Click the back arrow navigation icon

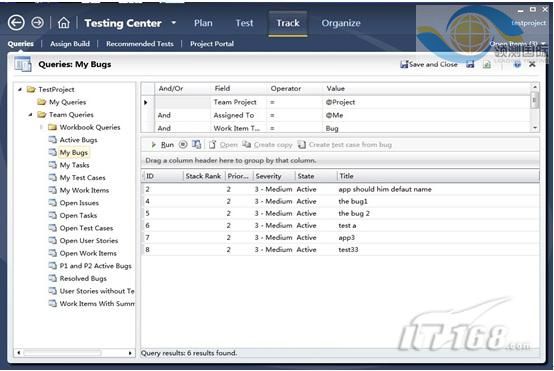[16, 23]
